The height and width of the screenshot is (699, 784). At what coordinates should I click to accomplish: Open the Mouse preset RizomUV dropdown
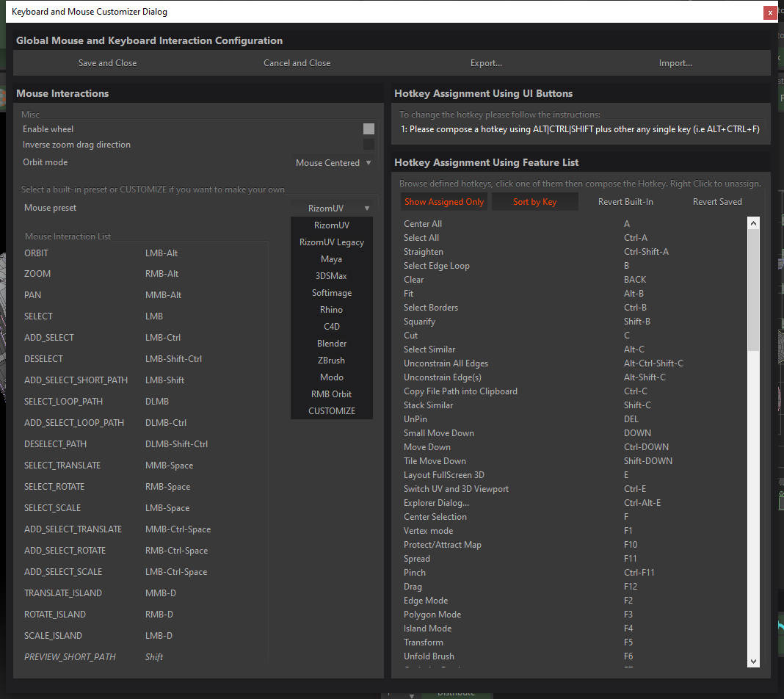333,208
